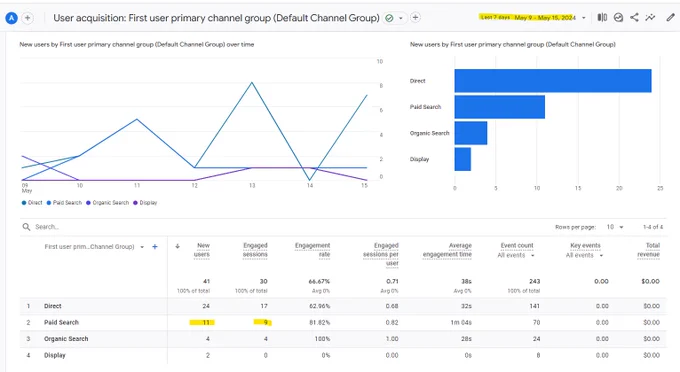Click the 'Paid Search' bar in the bar chart
The image size is (680, 372).
coord(500,107)
